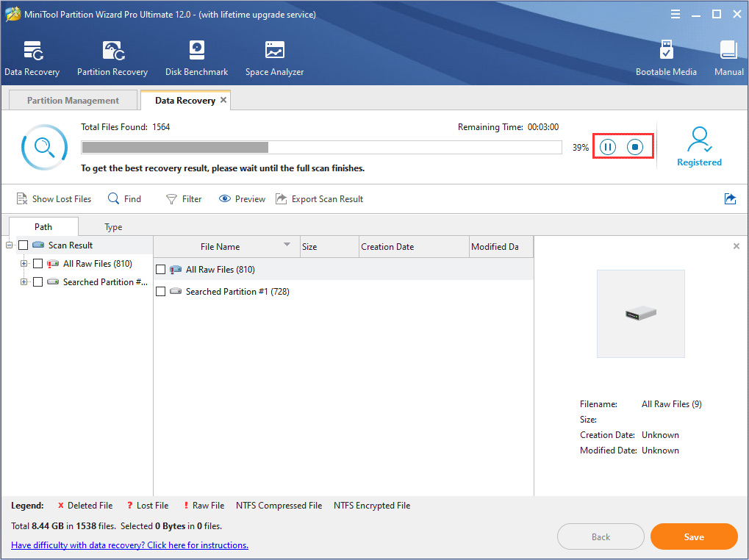Expand Searched Partition tree node
This screenshot has width=749, height=560.
pyautogui.click(x=24, y=281)
